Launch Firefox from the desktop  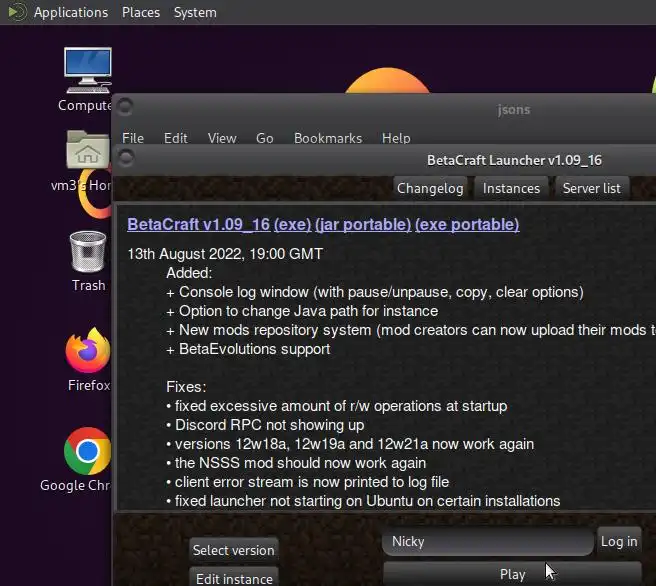click(88, 351)
